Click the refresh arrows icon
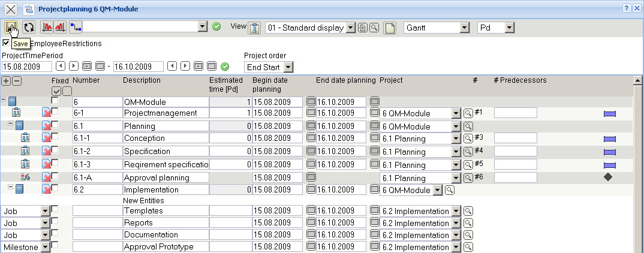 click(x=29, y=28)
